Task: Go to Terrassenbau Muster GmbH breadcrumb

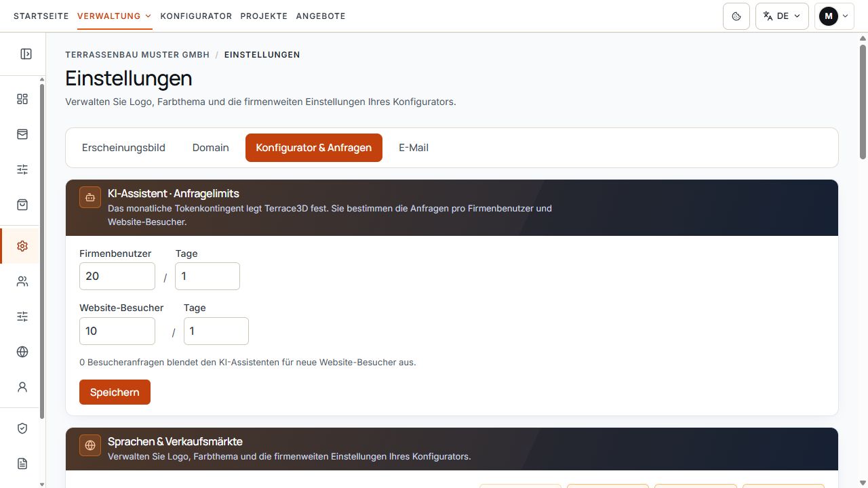Action: [138, 54]
